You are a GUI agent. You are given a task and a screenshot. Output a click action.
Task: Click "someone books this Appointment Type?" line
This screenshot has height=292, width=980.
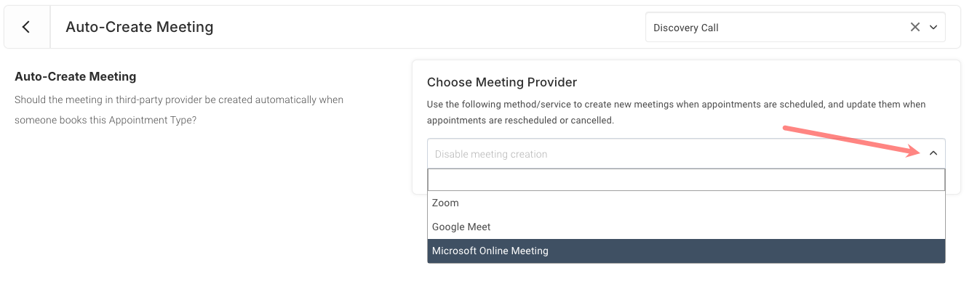[x=105, y=120]
